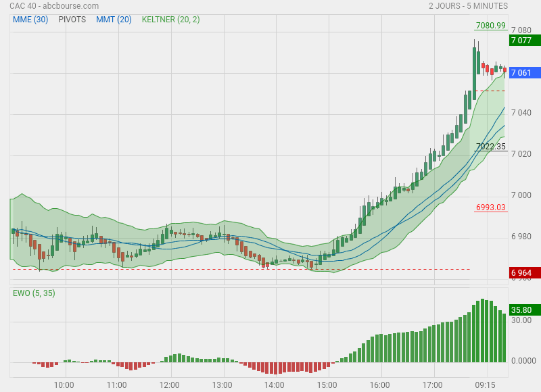
Task: Click the 12:00 time axis label
Action: [x=170, y=385]
